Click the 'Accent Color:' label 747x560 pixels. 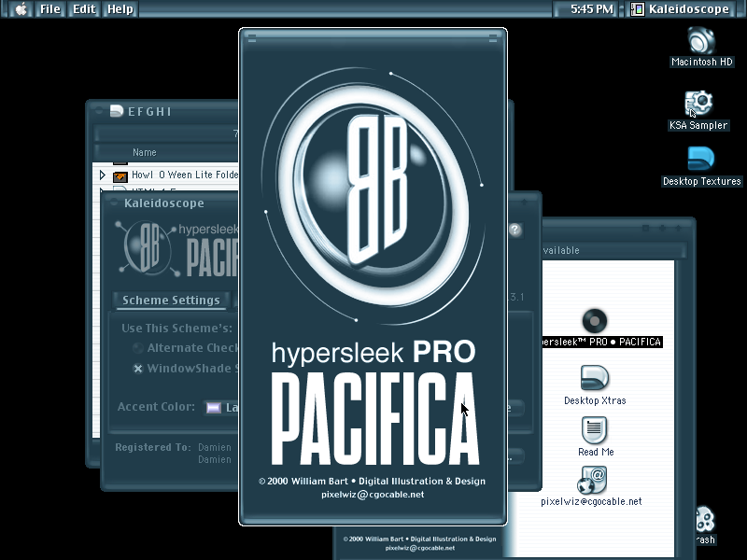point(156,407)
